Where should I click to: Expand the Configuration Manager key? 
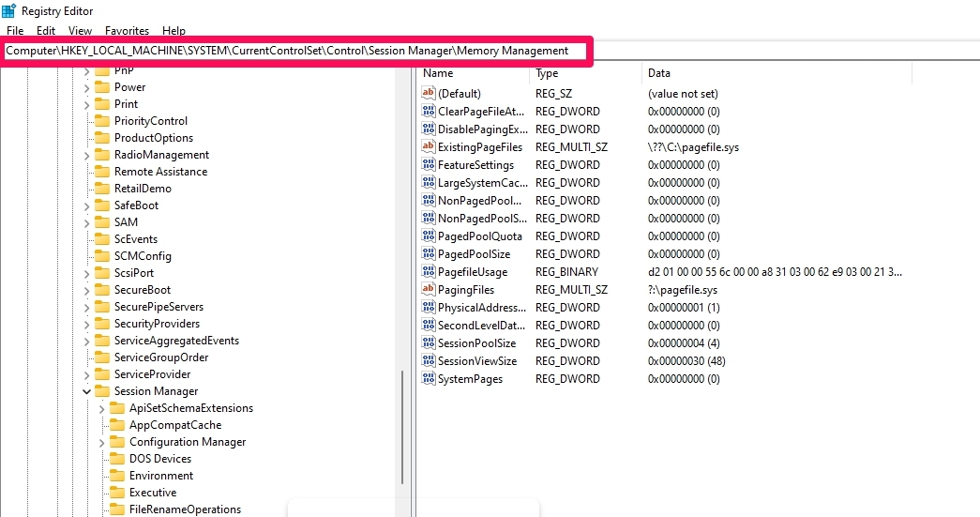click(x=101, y=442)
